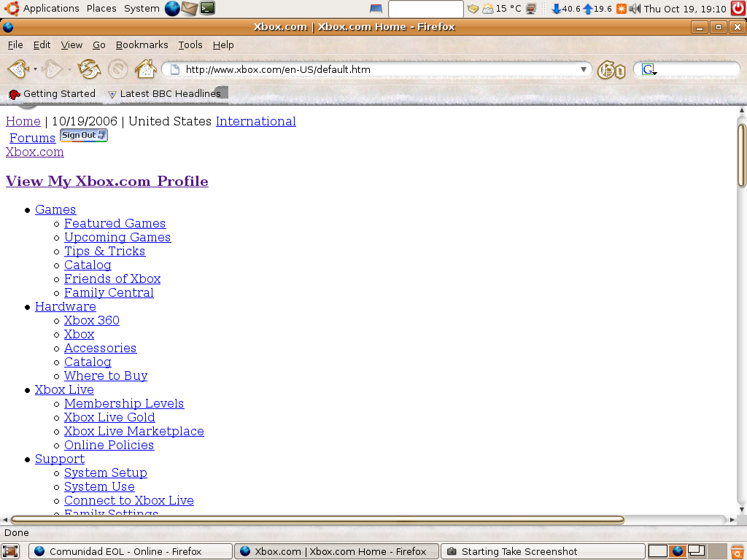Click the Sign Out button

click(84, 135)
